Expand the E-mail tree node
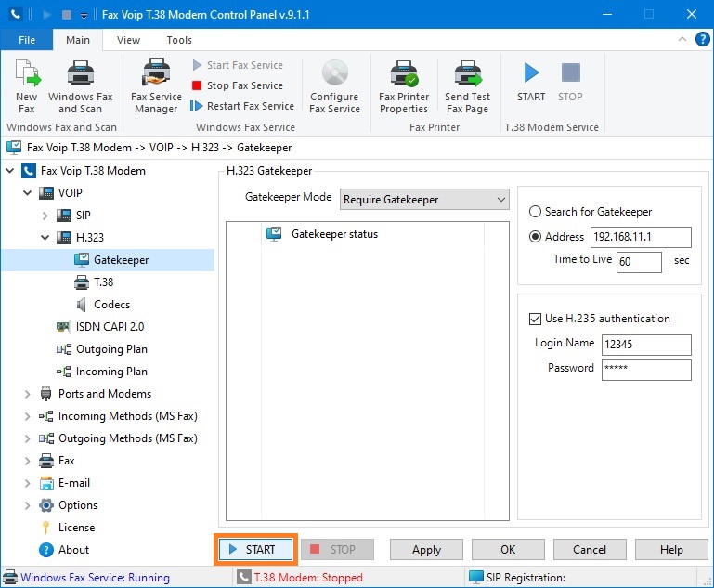This screenshot has height=588, width=714. click(27, 483)
